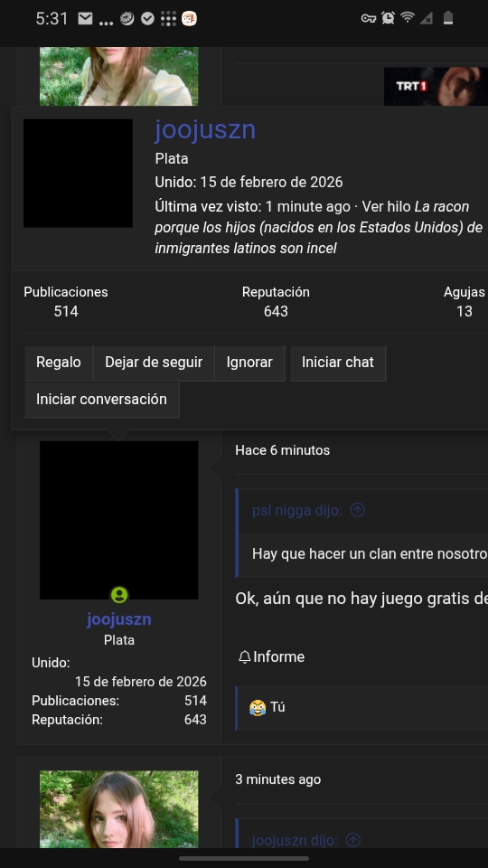Click the Regalo button
This screenshot has height=868, width=488.
59,363
